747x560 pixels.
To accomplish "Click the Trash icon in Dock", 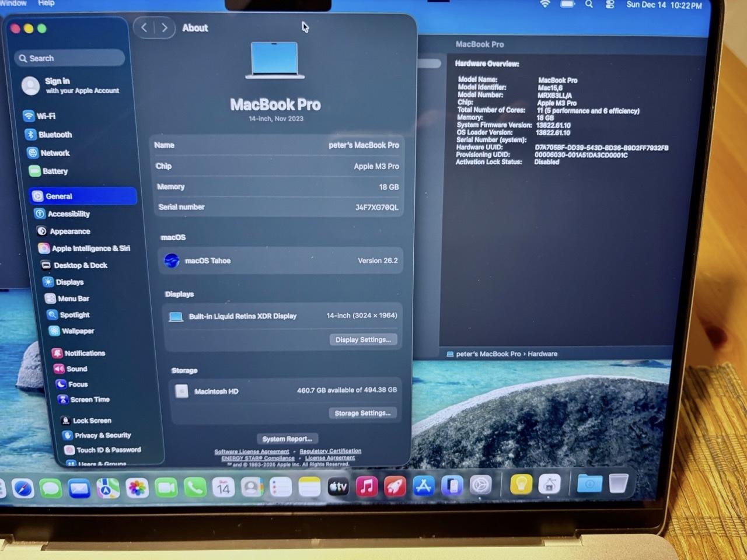I will (x=618, y=483).
